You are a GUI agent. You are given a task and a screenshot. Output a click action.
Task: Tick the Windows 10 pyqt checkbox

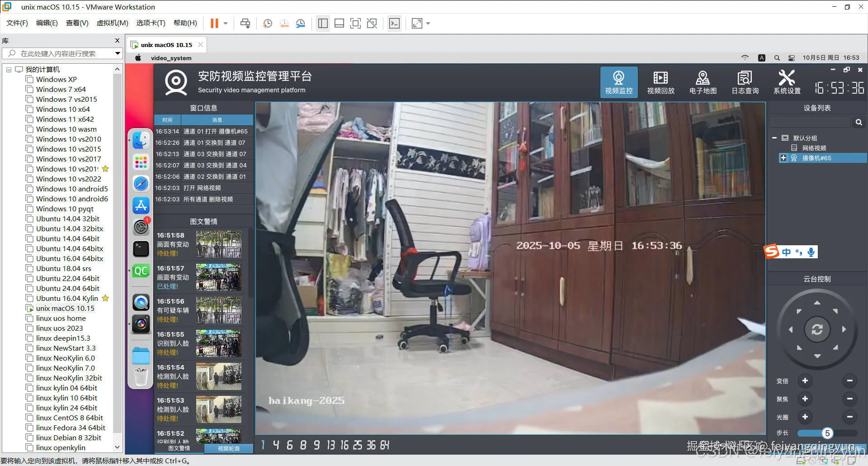pos(29,209)
